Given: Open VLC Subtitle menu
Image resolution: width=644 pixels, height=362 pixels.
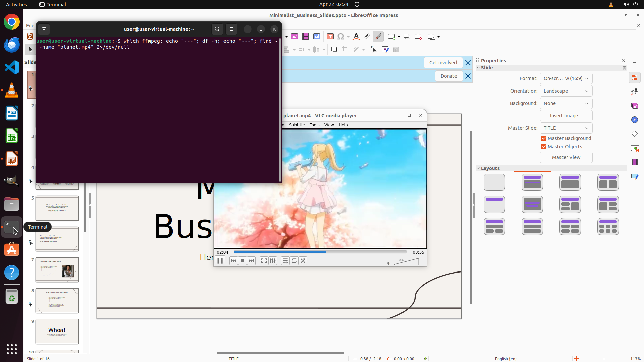Looking at the screenshot, I should (x=297, y=125).
